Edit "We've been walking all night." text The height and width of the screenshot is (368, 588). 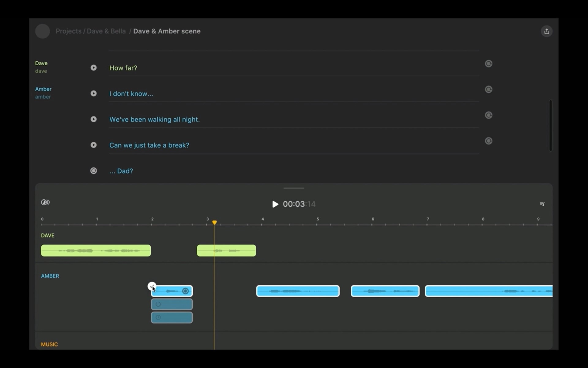pyautogui.click(x=154, y=119)
